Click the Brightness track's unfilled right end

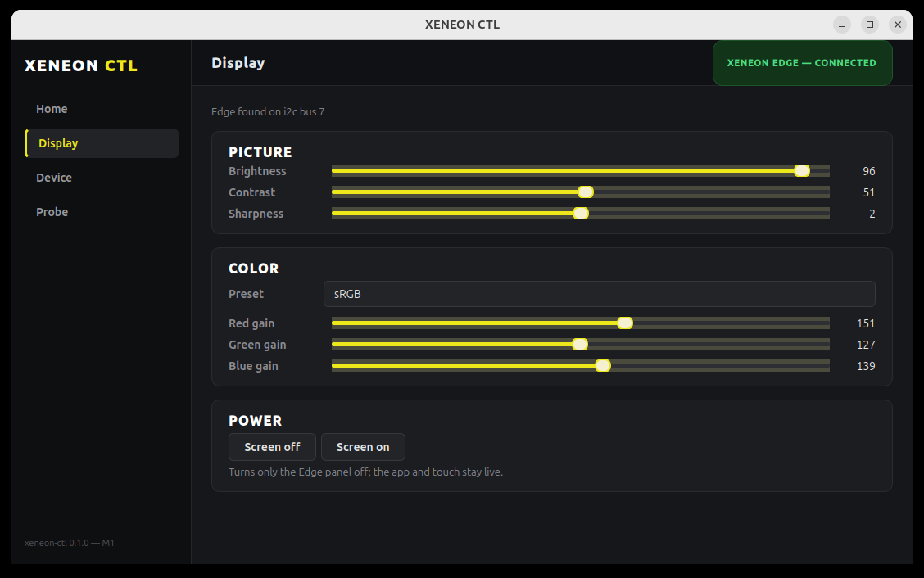(x=820, y=171)
